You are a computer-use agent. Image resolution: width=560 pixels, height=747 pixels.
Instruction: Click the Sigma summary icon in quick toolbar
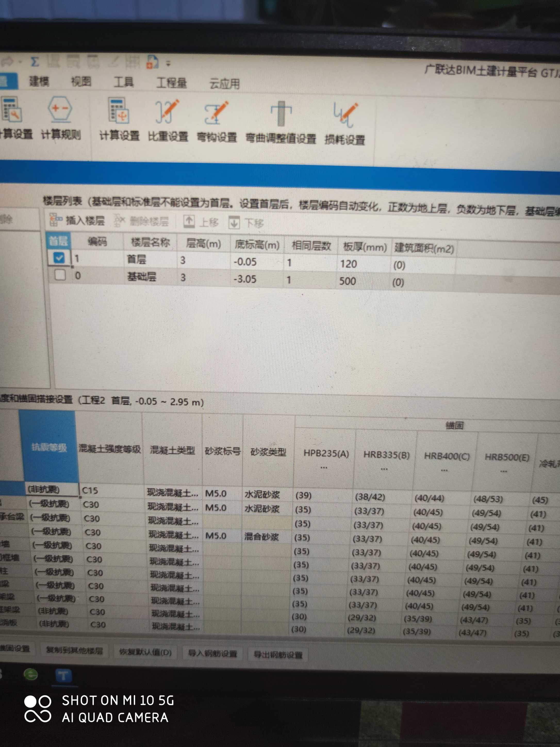35,61
